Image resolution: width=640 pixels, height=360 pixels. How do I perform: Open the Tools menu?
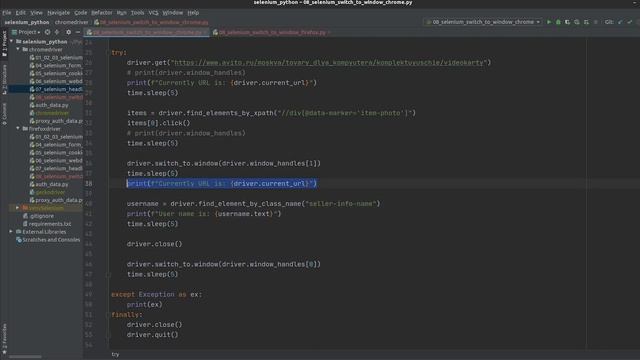tap(137, 13)
